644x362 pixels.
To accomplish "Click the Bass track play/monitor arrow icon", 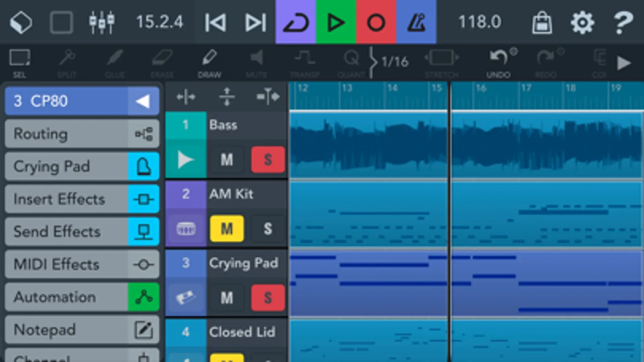I will coord(186,160).
